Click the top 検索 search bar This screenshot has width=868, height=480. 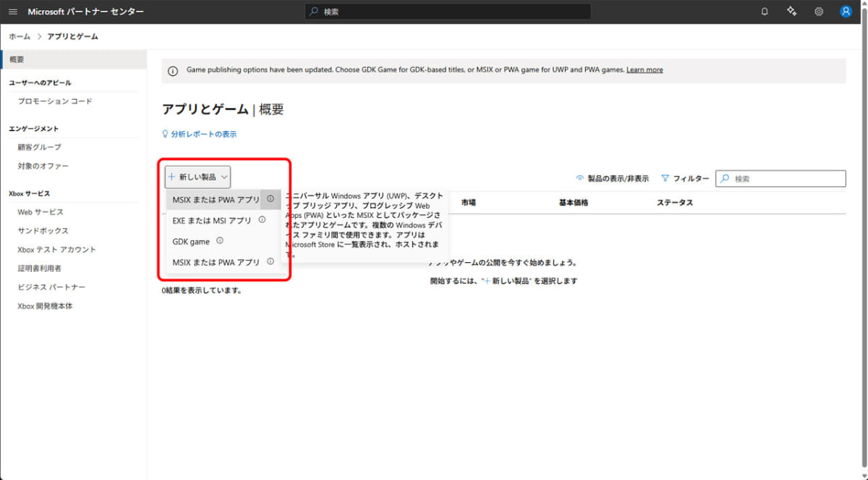tap(448, 12)
